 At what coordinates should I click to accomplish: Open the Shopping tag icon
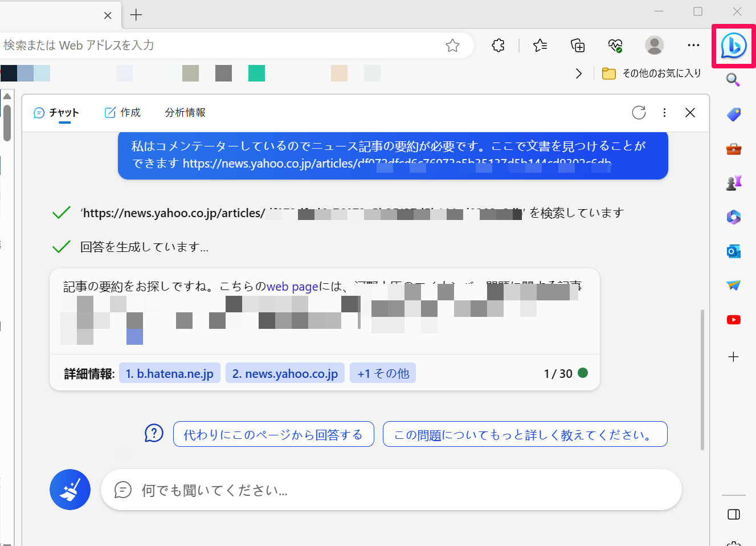pyautogui.click(x=733, y=114)
